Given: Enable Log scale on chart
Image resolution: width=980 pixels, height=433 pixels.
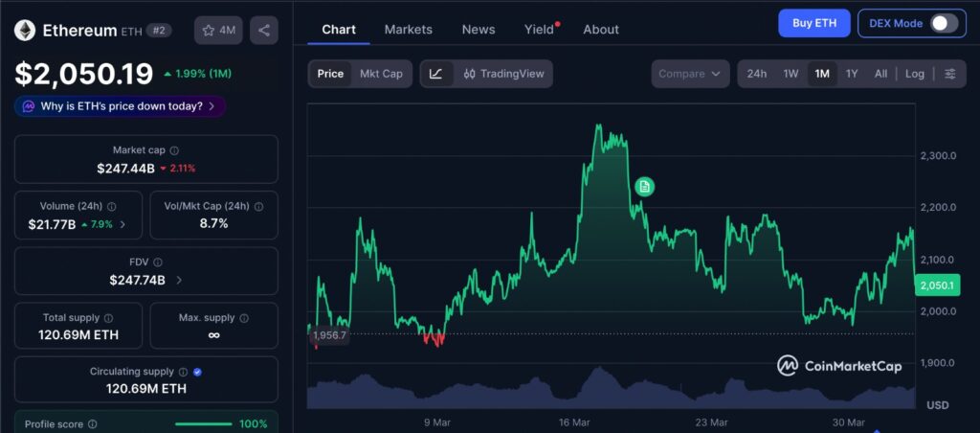Looking at the screenshot, I should point(914,74).
